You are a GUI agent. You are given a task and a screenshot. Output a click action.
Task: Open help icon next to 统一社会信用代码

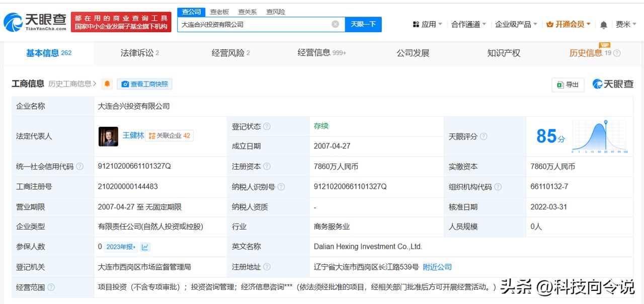click(80, 167)
